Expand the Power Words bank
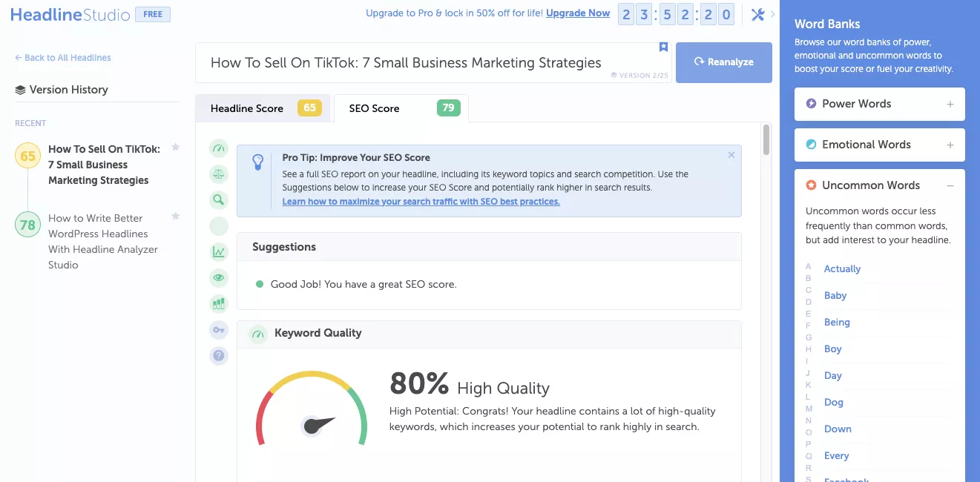 950,105
